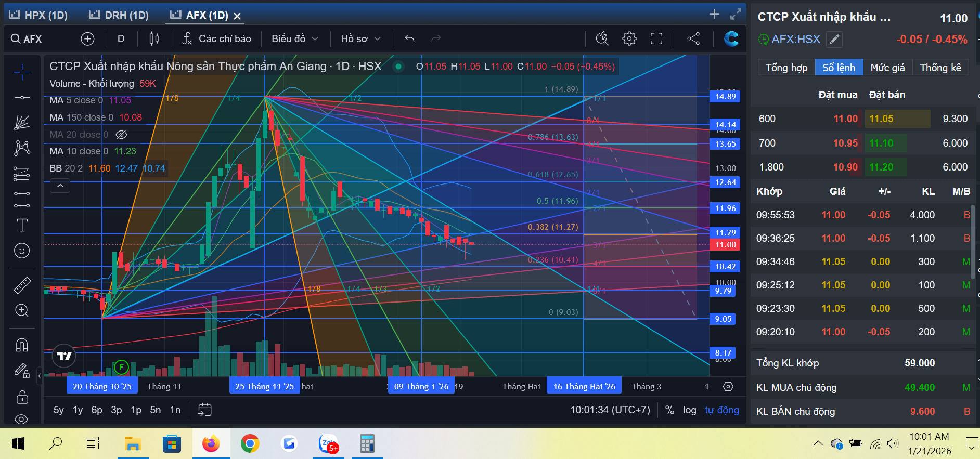Viewport: 980px width, 459px height.
Task: Enter fullscreen chart mode
Action: click(x=656, y=38)
